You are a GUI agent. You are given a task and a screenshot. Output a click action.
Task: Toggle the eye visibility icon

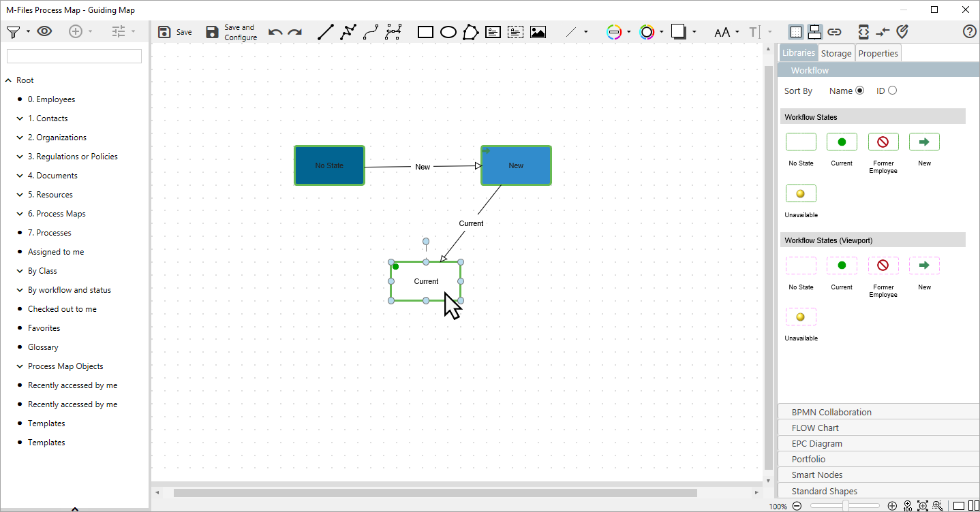(x=44, y=31)
